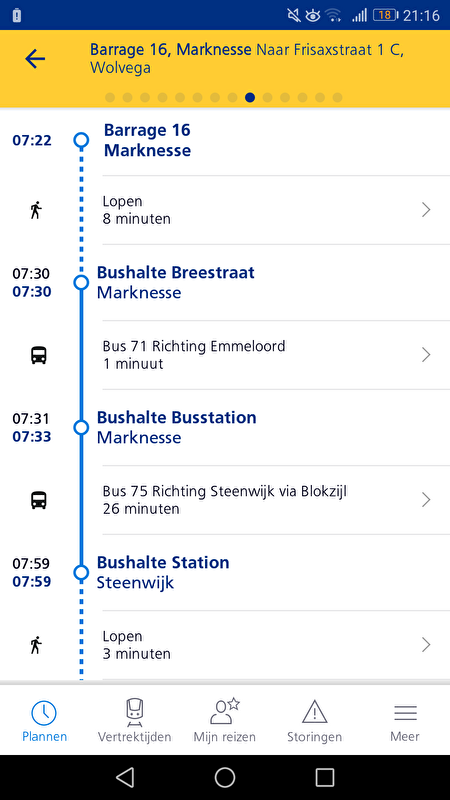The image size is (450, 800).
Task: Expand the Bus 75 Richting Steenwijk chevron
Action: pos(426,499)
